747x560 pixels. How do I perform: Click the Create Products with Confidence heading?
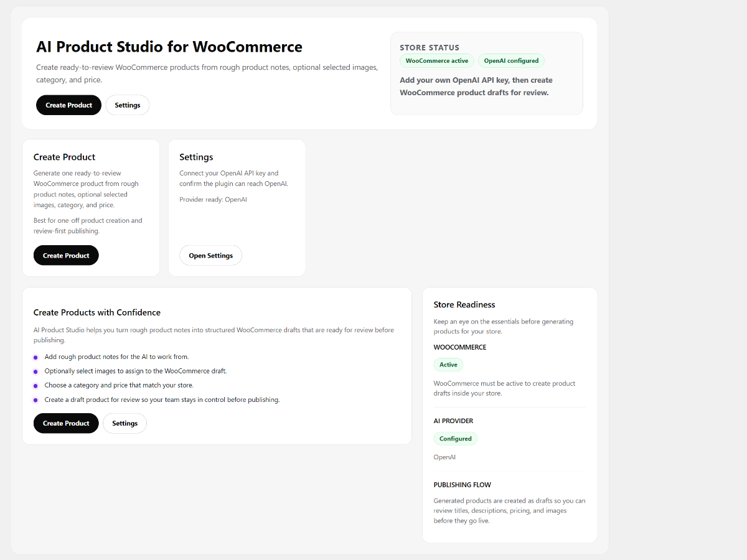[x=97, y=312]
